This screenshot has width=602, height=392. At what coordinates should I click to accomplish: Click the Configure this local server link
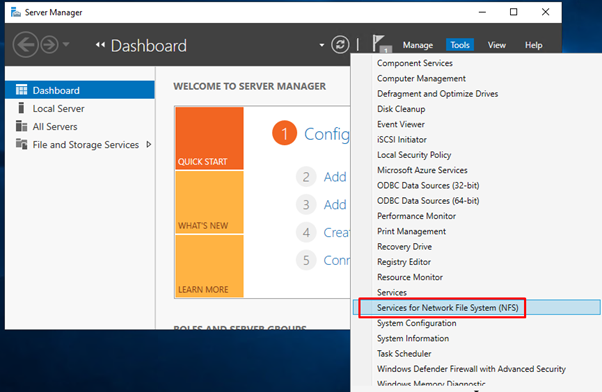click(x=327, y=134)
